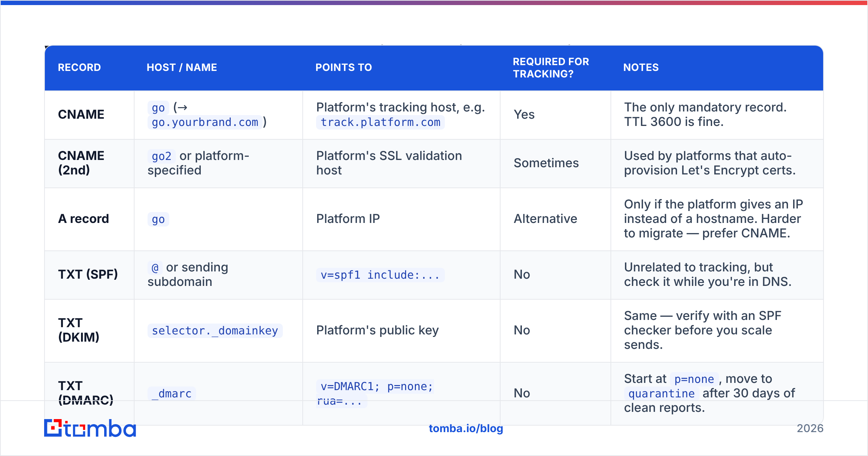
Task: Click the quarantine code chip
Action: pos(661,394)
